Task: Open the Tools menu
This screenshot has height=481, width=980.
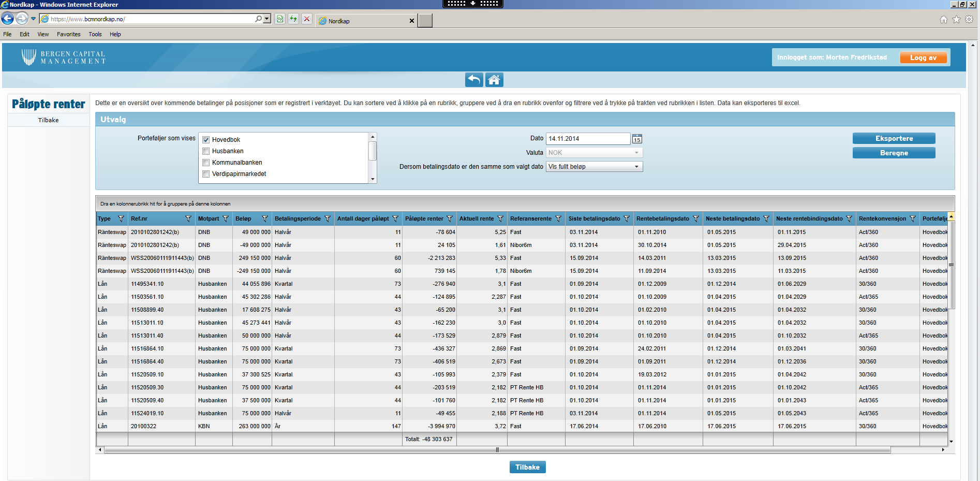Action: pos(95,34)
